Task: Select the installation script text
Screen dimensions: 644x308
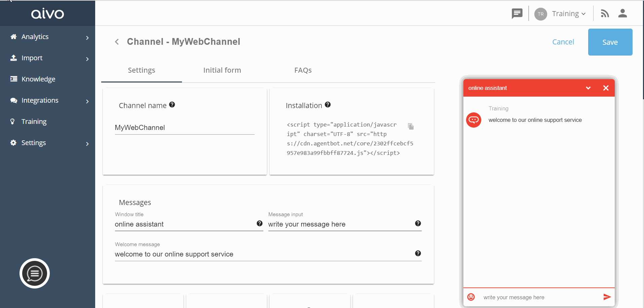Action: coord(350,139)
